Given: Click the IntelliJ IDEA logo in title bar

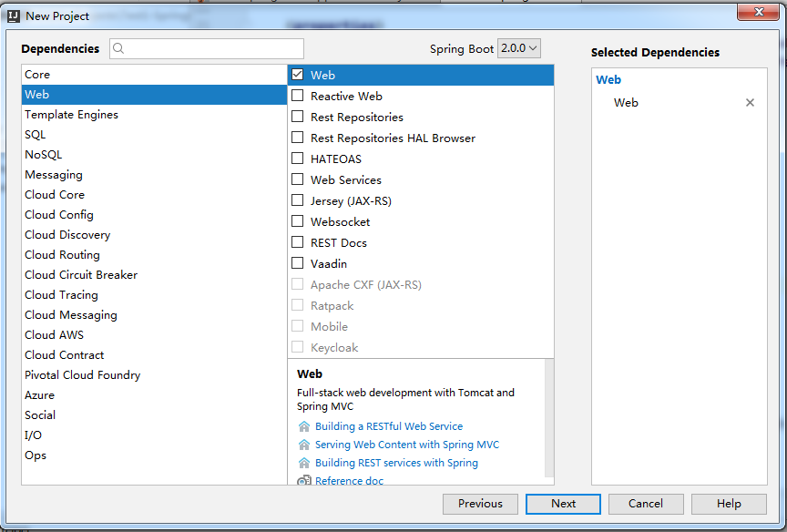Looking at the screenshot, I should (x=14, y=16).
